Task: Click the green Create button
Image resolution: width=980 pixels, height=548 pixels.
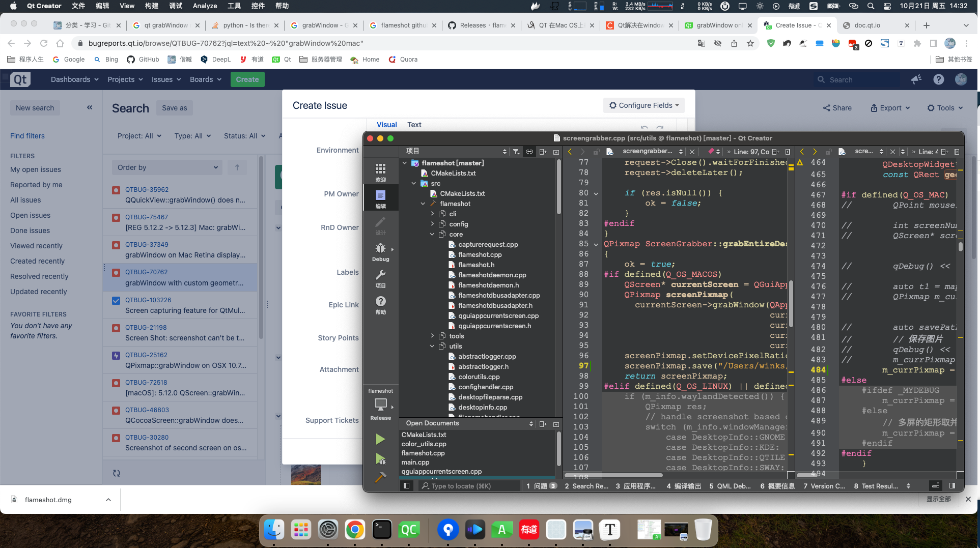Action: pyautogui.click(x=247, y=79)
